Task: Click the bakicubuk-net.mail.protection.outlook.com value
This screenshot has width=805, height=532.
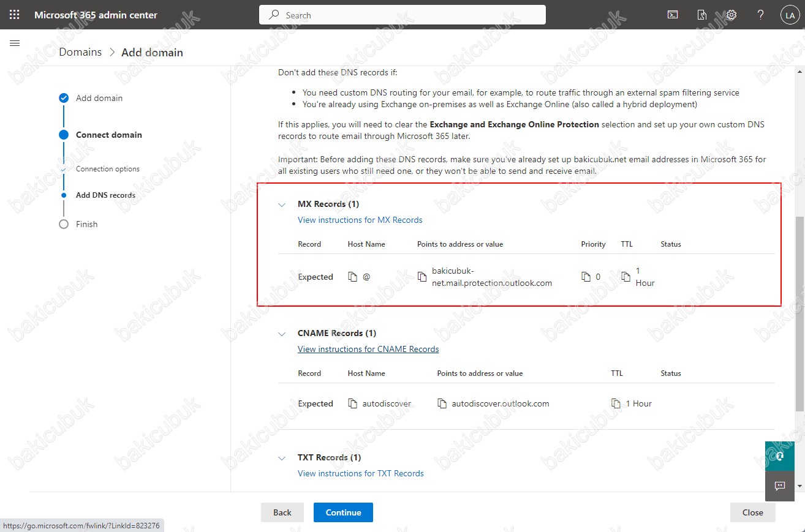Action: tap(492, 277)
